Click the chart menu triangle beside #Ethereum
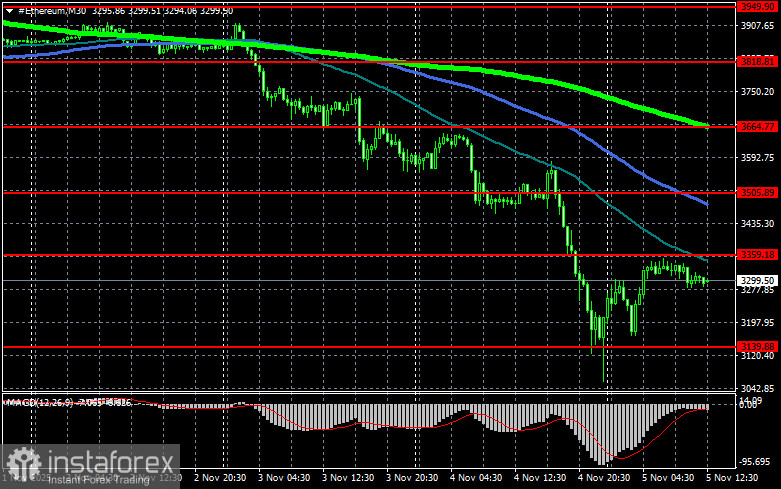The width and height of the screenshot is (781, 489). (x=9, y=10)
